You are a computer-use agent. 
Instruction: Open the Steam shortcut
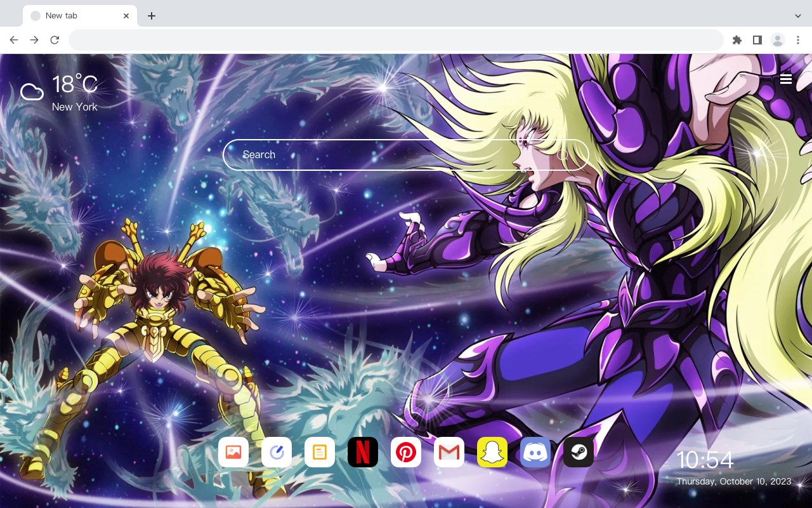tap(579, 452)
